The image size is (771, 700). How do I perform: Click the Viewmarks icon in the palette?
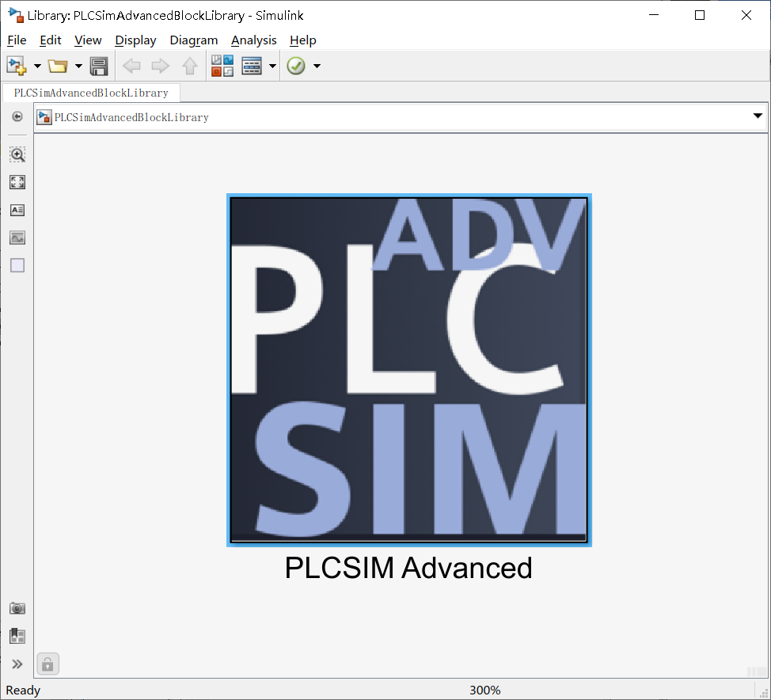pyautogui.click(x=17, y=636)
